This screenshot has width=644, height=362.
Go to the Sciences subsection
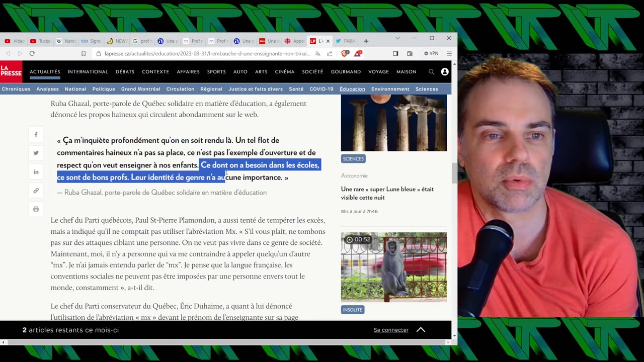(427, 89)
